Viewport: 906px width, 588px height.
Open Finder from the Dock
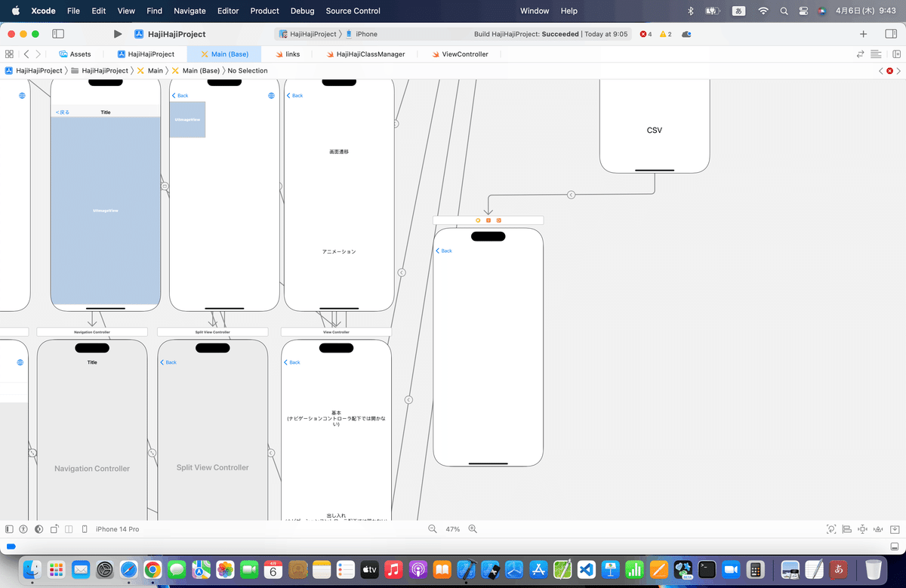click(x=32, y=569)
